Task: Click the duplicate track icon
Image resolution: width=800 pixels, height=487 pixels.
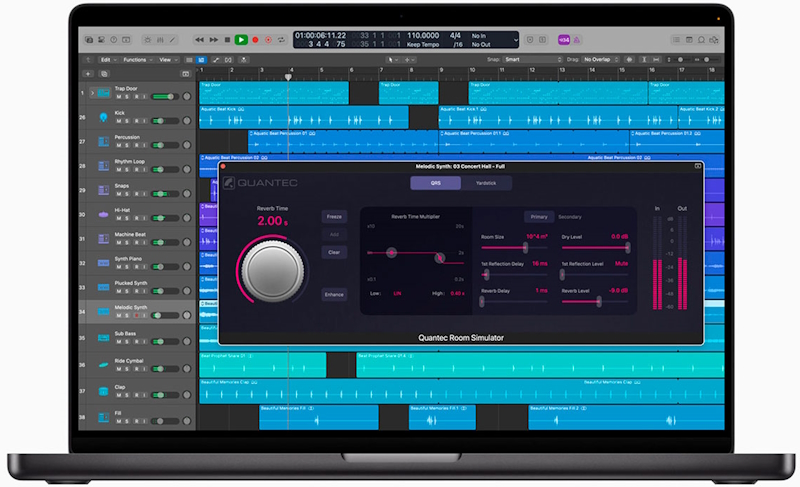Action: click(x=104, y=74)
